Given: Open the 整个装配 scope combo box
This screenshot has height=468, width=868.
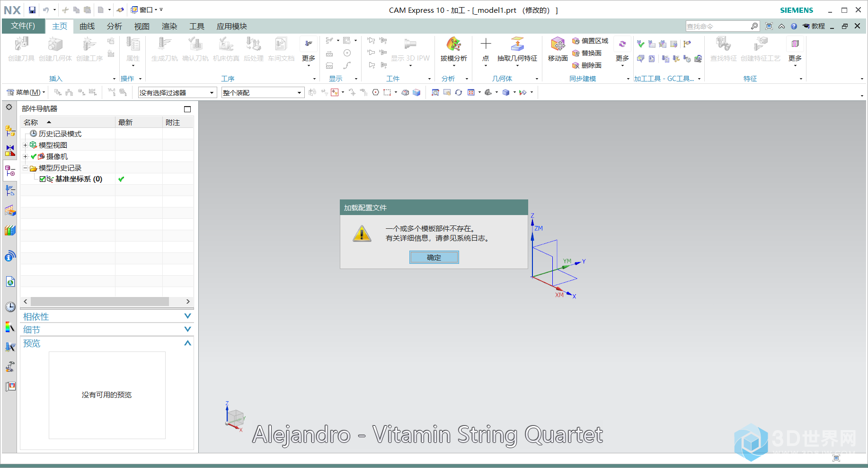Looking at the screenshot, I should point(262,93).
